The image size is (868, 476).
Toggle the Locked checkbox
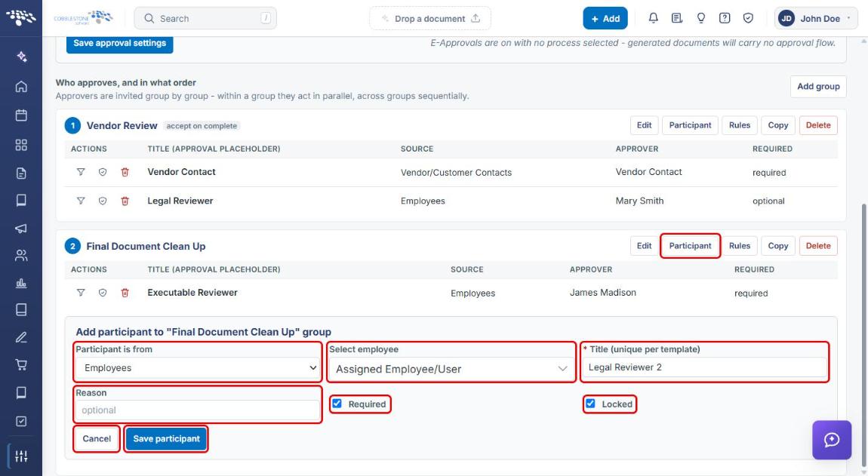pos(590,404)
